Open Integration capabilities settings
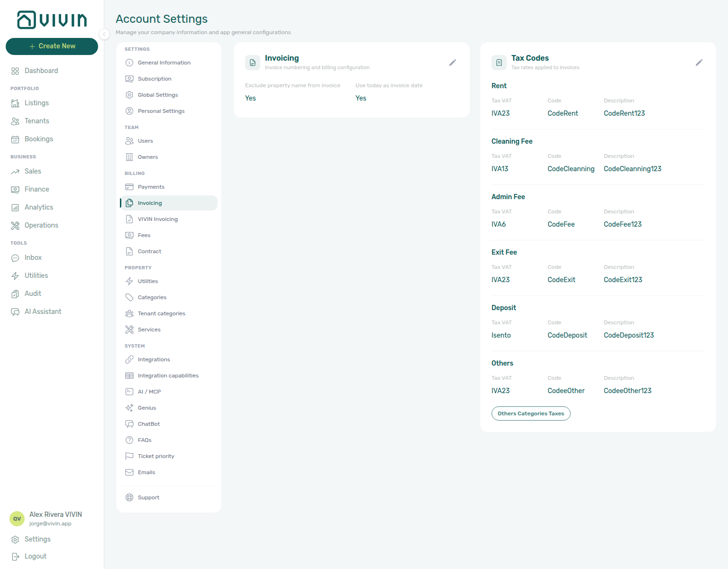Screen dimensions: 728x569 pos(169,376)
